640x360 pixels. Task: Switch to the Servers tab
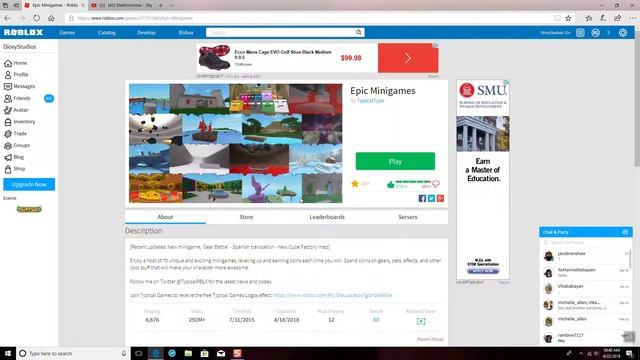408,217
